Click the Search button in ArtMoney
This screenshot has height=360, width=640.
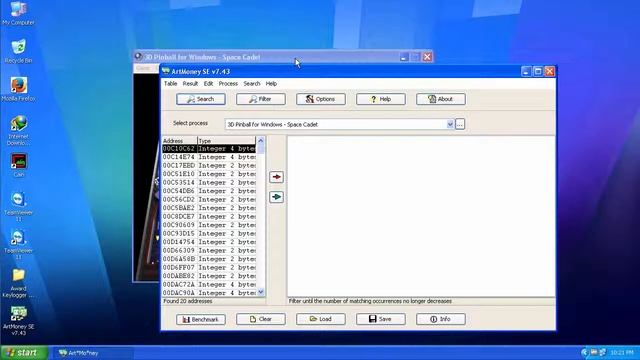click(201, 99)
